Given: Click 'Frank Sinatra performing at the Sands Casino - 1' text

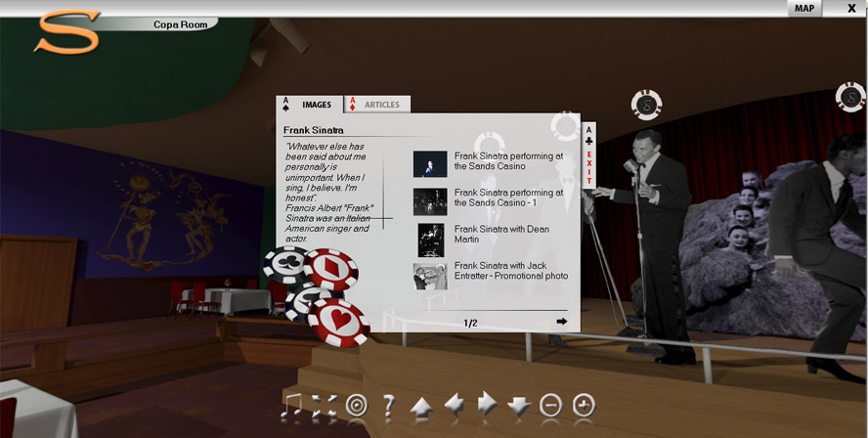Looking at the screenshot, I should [508, 197].
